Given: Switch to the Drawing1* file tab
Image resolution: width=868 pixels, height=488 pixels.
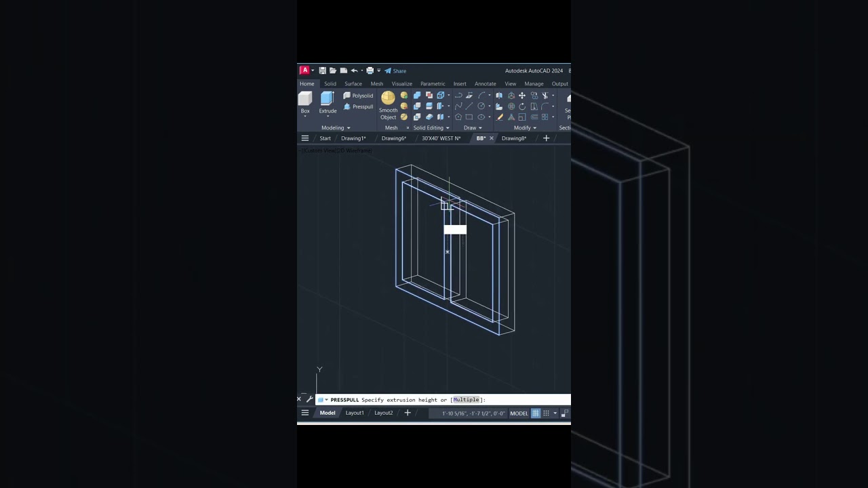Looking at the screenshot, I should (x=353, y=138).
